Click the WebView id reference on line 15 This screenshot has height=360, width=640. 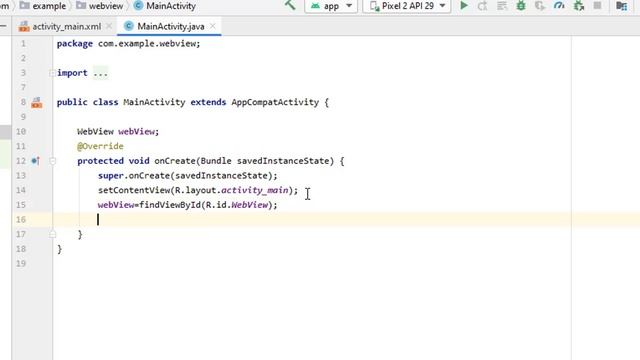[249, 205]
